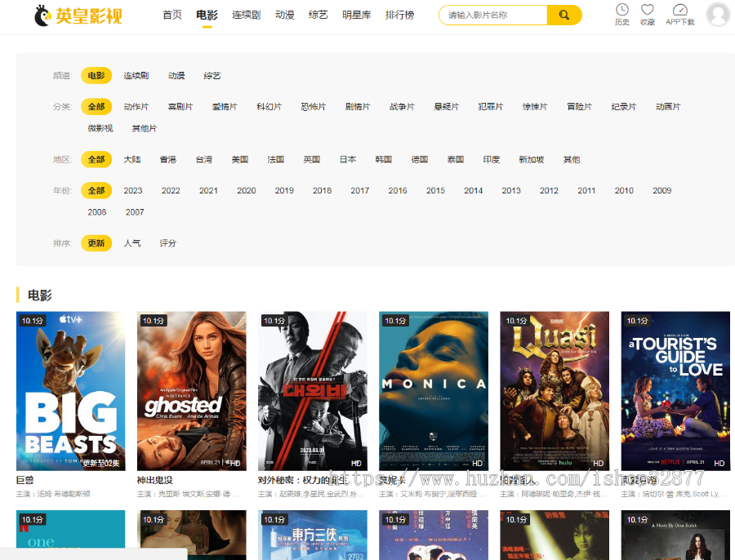
Task: Open the Monica movie poster
Action: pyautogui.click(x=434, y=391)
